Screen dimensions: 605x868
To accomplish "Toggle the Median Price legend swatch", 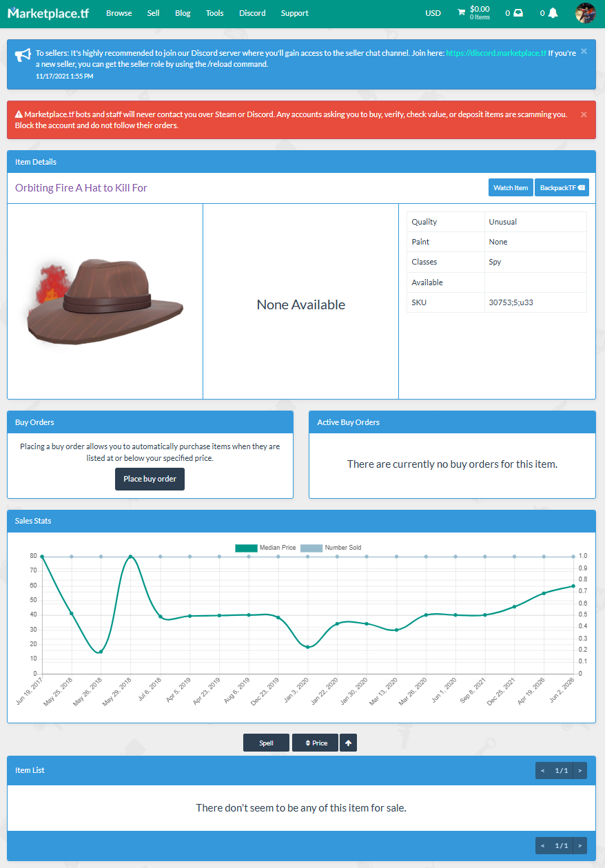I will pos(245,548).
